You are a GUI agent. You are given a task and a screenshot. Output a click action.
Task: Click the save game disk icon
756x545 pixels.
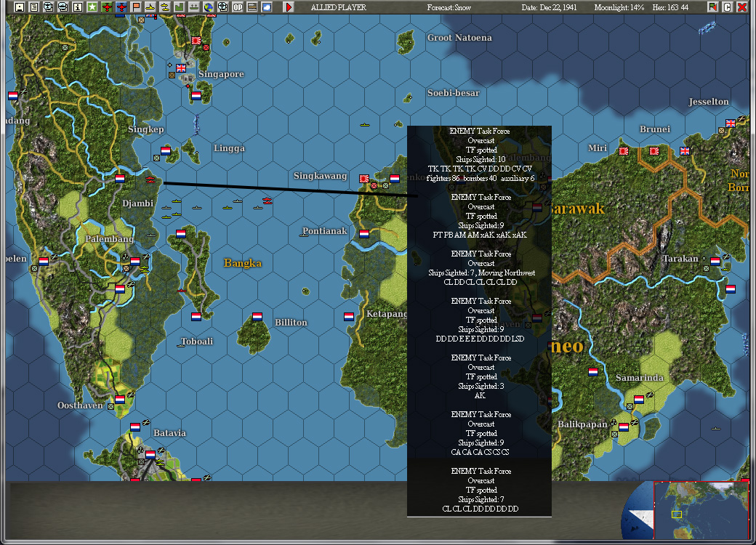(20, 7)
